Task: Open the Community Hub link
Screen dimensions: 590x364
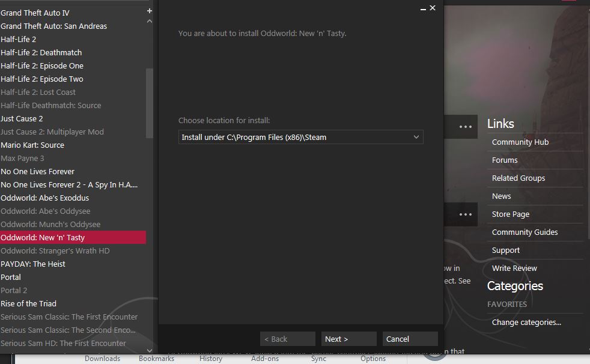Action: (x=520, y=142)
